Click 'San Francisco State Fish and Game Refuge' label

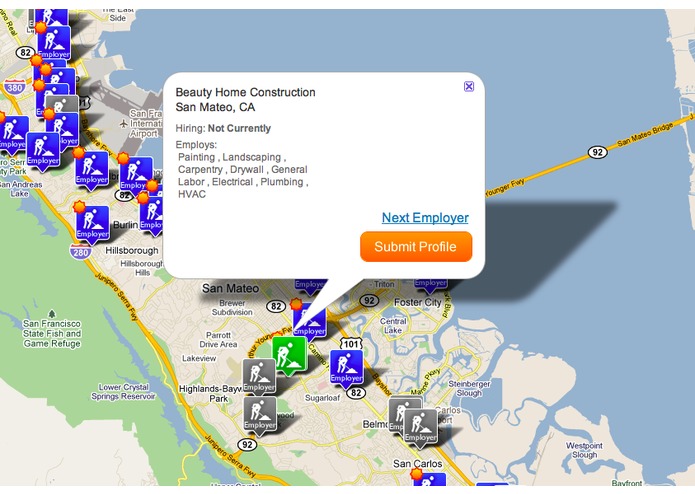tap(52, 333)
